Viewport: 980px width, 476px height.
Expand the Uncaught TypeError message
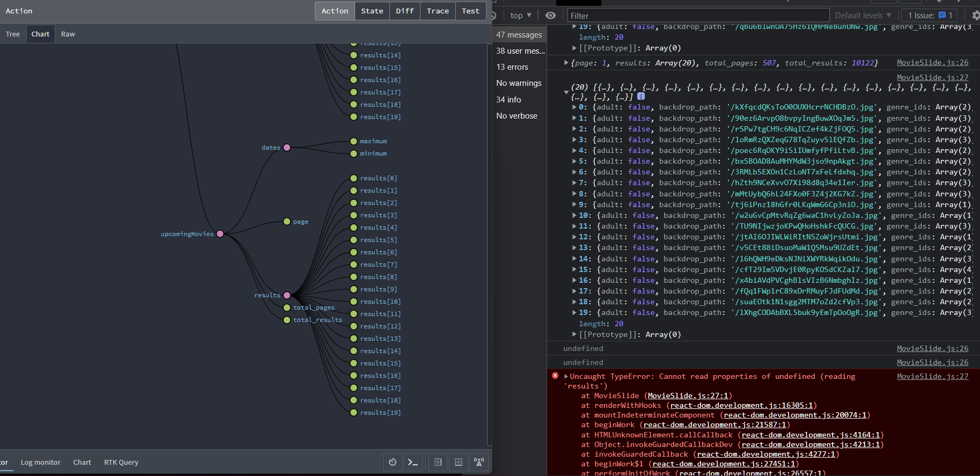tap(566, 376)
